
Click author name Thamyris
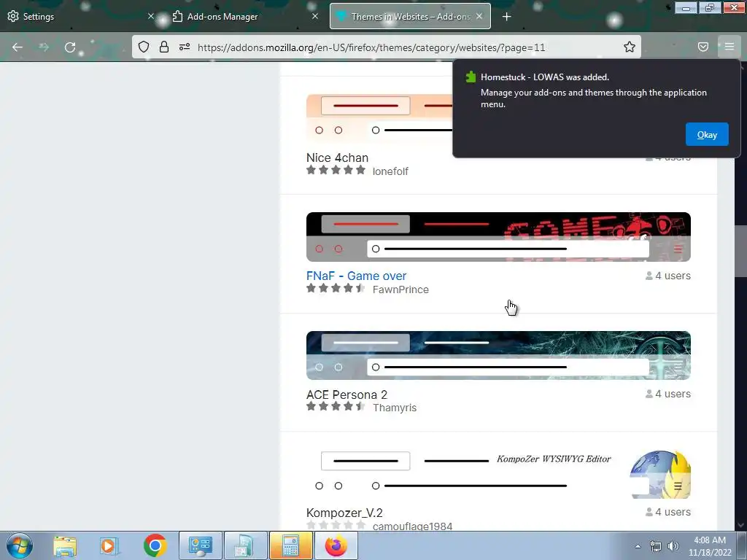pos(395,408)
